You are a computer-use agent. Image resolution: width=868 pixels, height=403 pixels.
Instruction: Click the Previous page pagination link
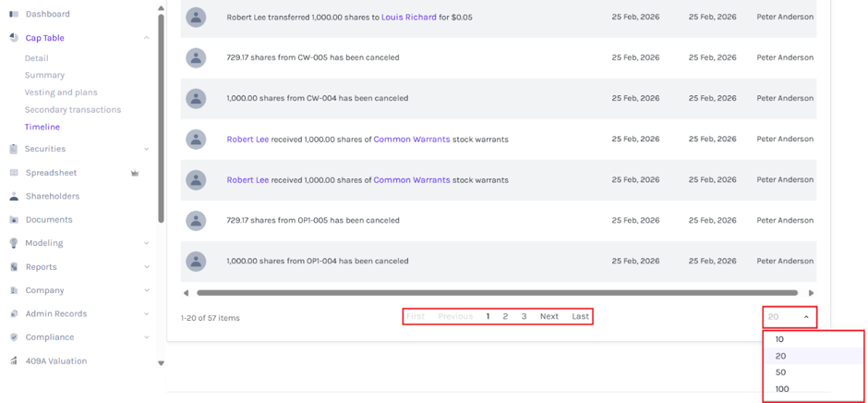(455, 316)
